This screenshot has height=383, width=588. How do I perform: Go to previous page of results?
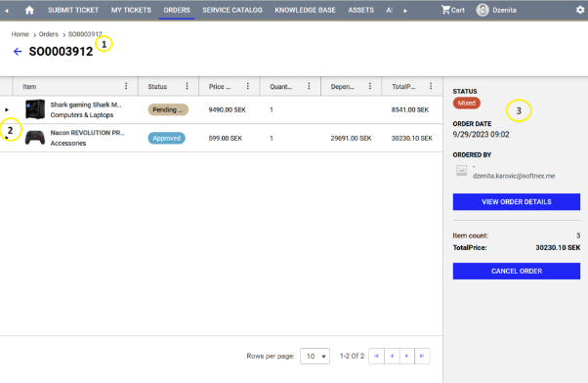tap(392, 356)
